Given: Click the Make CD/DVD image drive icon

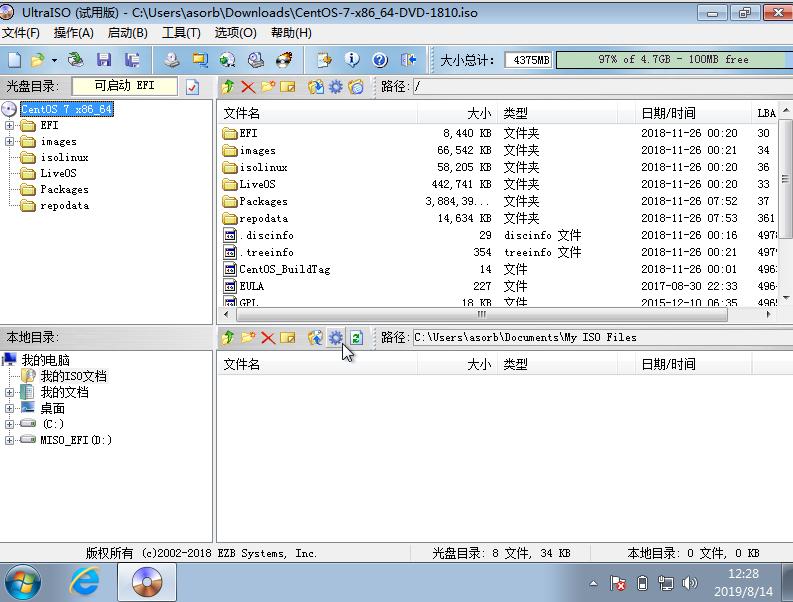Looking at the screenshot, I should (x=171, y=60).
